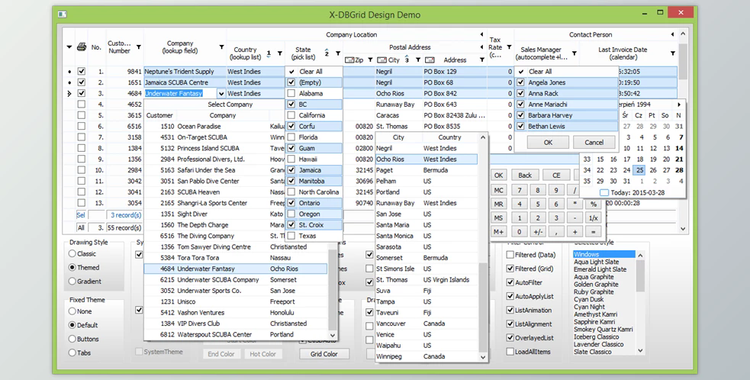Click filter funnel on City column
The height and width of the screenshot is (380, 750).
point(418,60)
